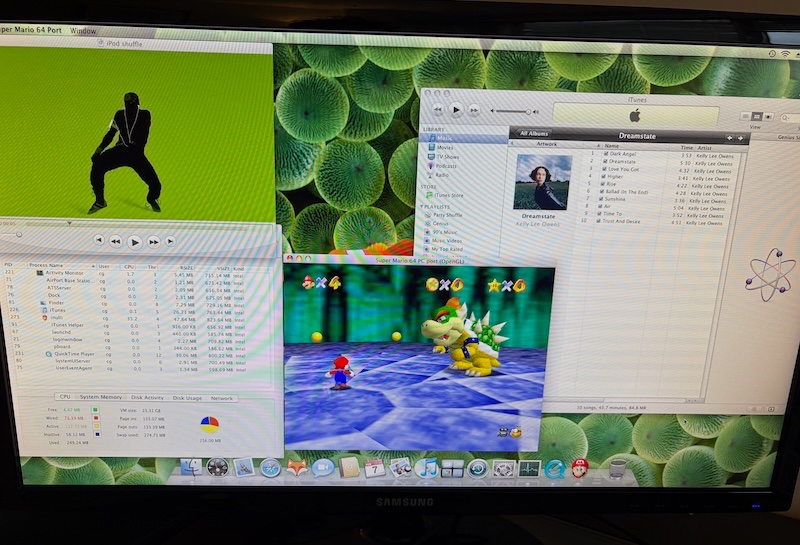Uncheck the Dreamstate song checkbox
Image resolution: width=800 pixels, height=545 pixels.
[x=605, y=161]
